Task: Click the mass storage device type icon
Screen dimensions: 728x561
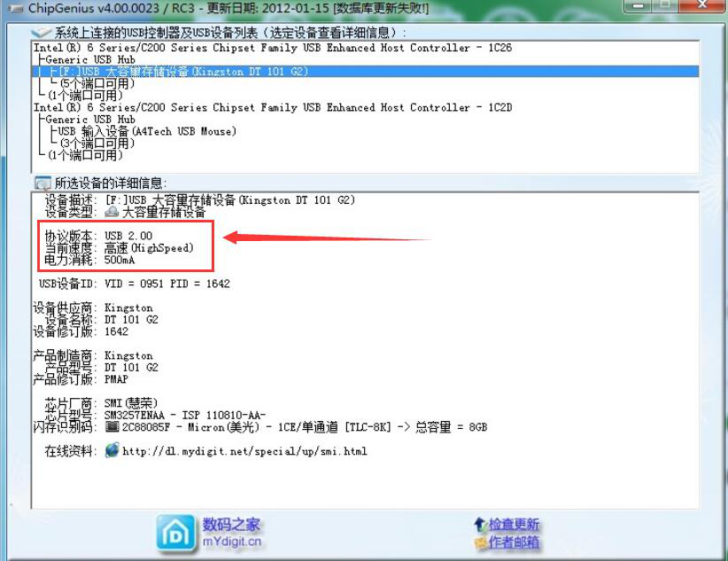Action: tap(112, 212)
